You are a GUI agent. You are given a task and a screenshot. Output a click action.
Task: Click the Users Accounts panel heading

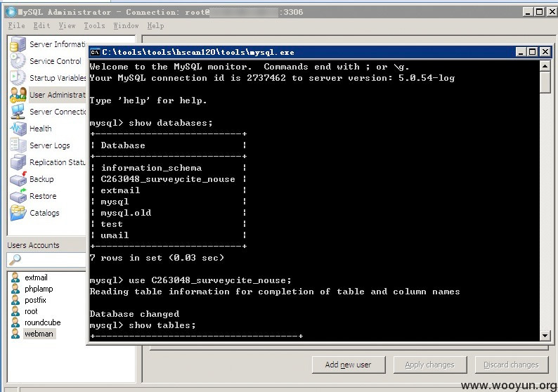click(x=33, y=245)
